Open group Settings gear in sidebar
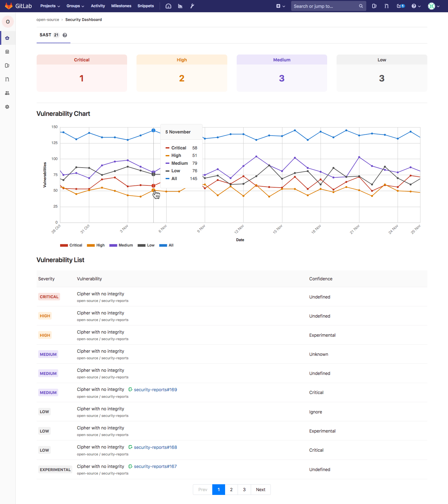 tap(7, 107)
